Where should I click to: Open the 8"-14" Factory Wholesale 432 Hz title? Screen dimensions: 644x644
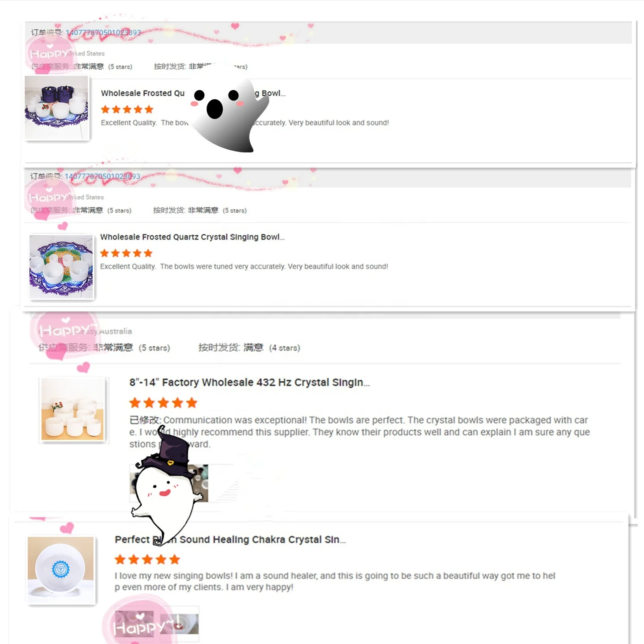(x=249, y=382)
